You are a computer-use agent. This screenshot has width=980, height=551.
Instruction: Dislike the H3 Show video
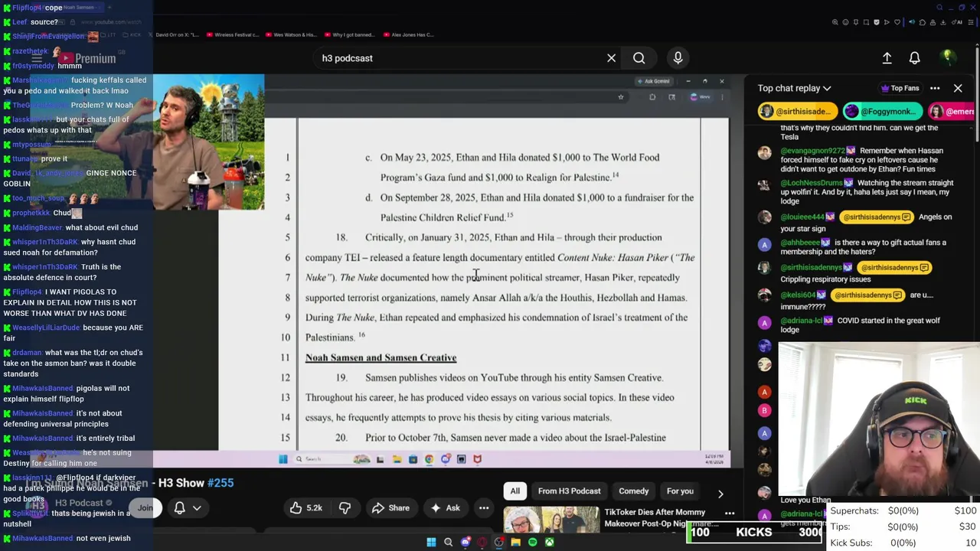click(x=345, y=507)
